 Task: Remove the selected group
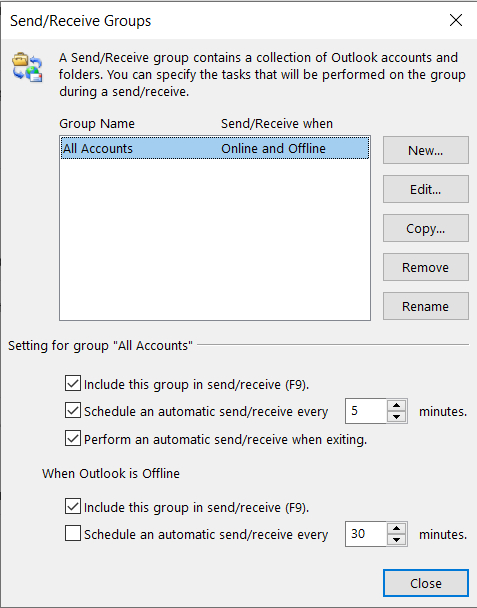(x=425, y=267)
